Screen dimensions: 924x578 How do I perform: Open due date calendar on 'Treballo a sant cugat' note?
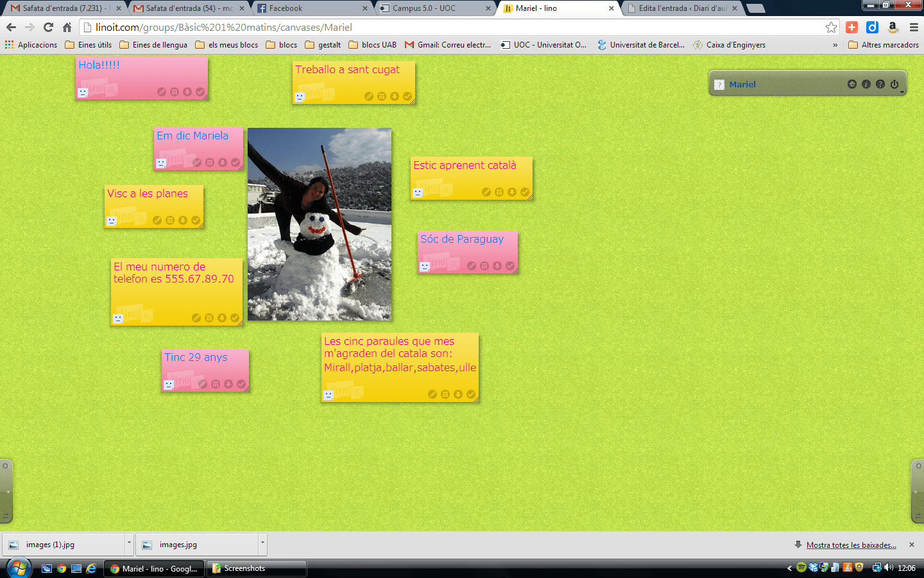tap(382, 96)
